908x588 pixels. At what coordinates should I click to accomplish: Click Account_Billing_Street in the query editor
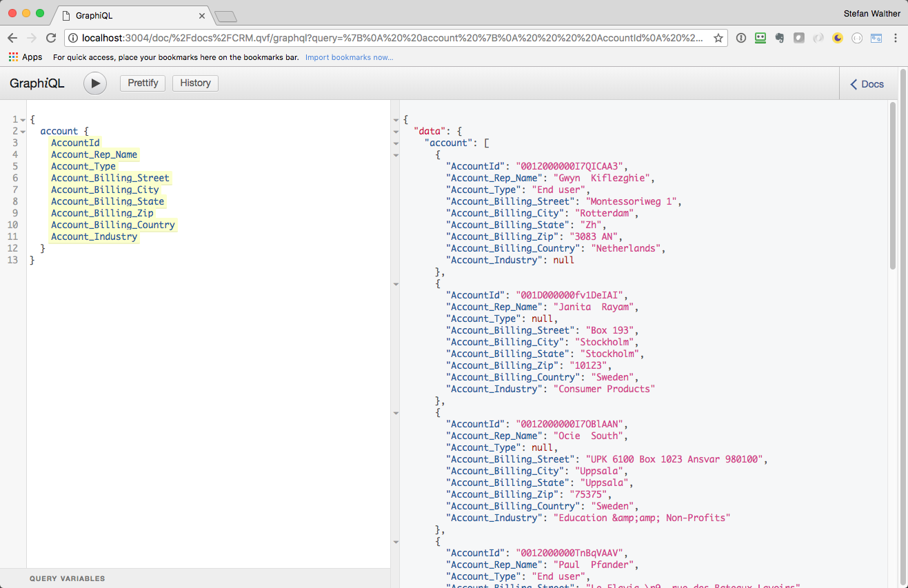coord(110,178)
